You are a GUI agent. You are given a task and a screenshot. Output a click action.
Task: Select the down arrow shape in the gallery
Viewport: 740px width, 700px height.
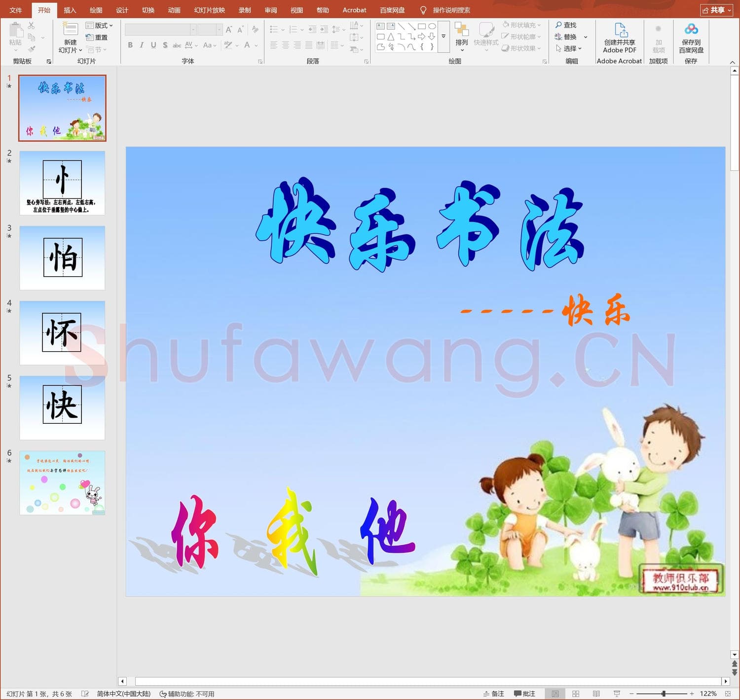point(432,37)
